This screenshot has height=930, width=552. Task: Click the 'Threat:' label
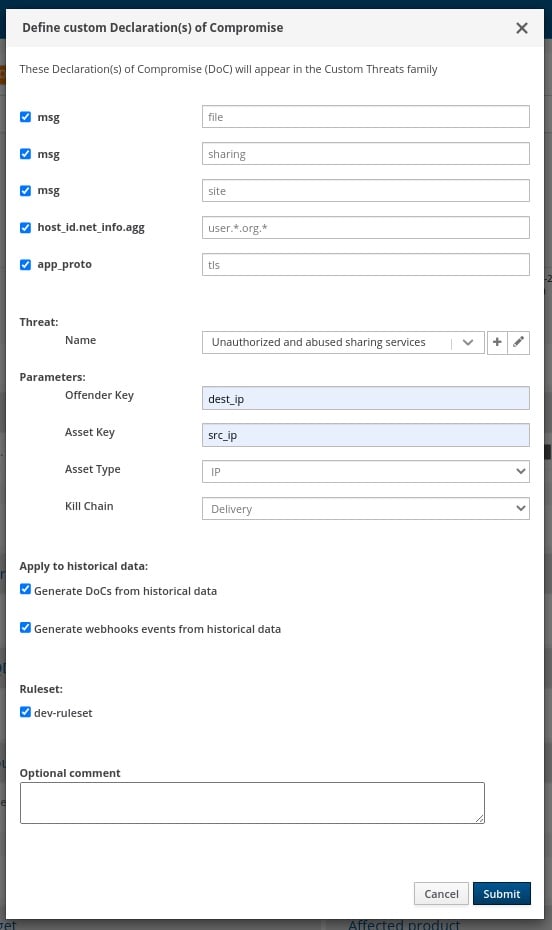pos(39,322)
